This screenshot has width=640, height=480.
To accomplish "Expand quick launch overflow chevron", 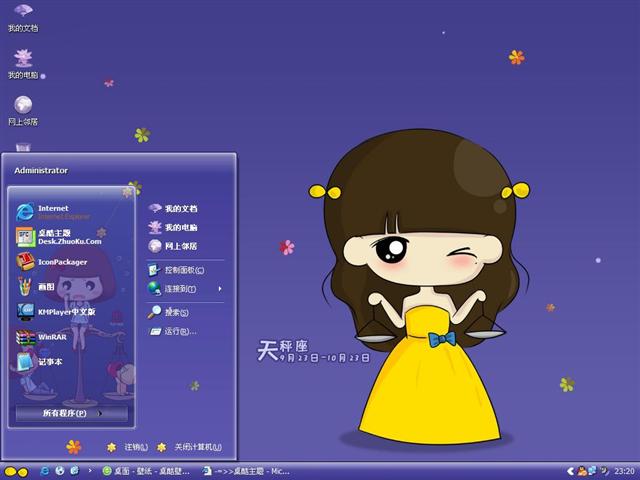I will tap(90, 471).
